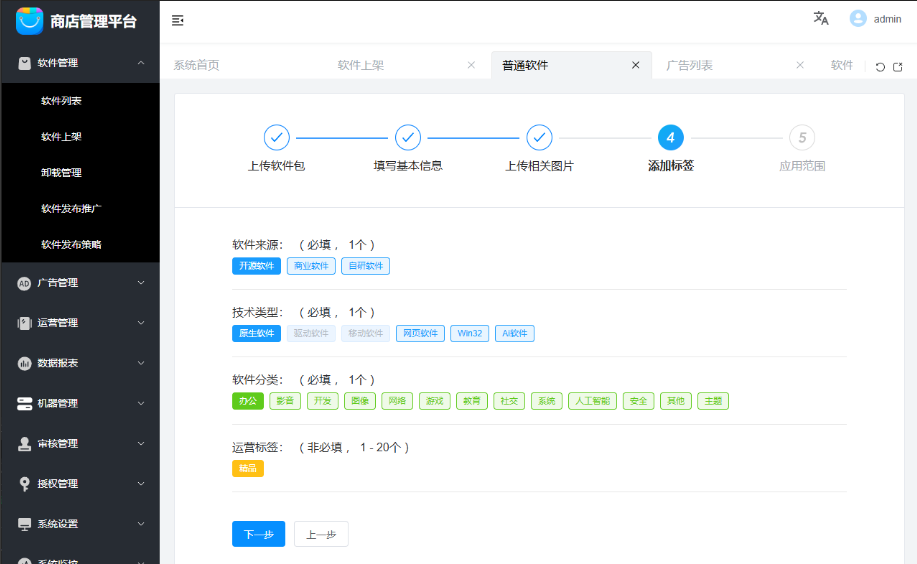Select the 游戏 category tag
Screen dimensions: 917x564
pyautogui.click(x=435, y=401)
